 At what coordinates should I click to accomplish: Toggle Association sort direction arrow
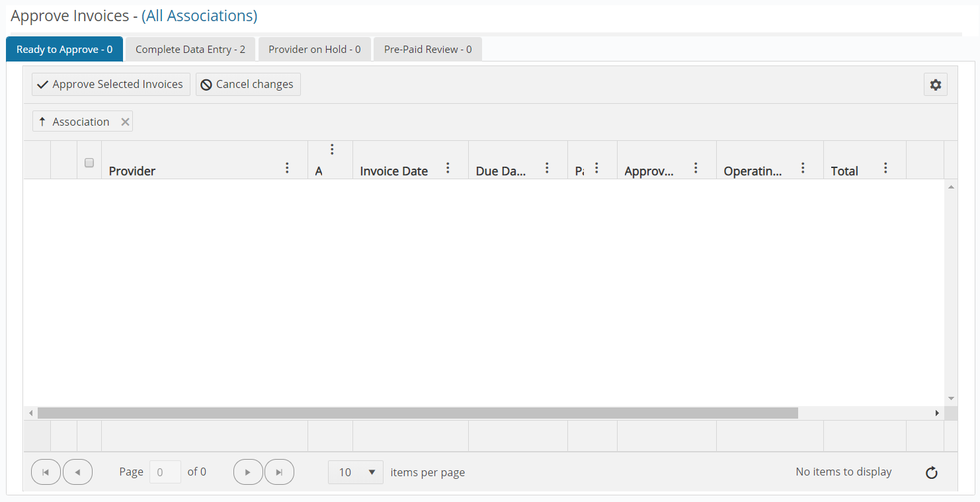(43, 121)
